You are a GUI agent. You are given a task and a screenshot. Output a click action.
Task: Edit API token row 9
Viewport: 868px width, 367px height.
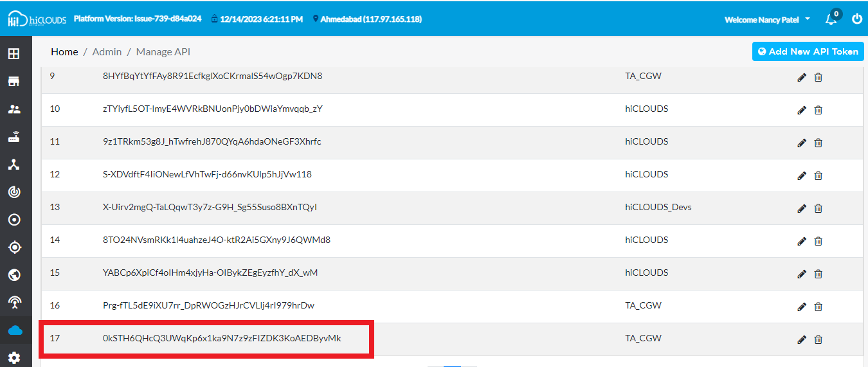coord(802,77)
